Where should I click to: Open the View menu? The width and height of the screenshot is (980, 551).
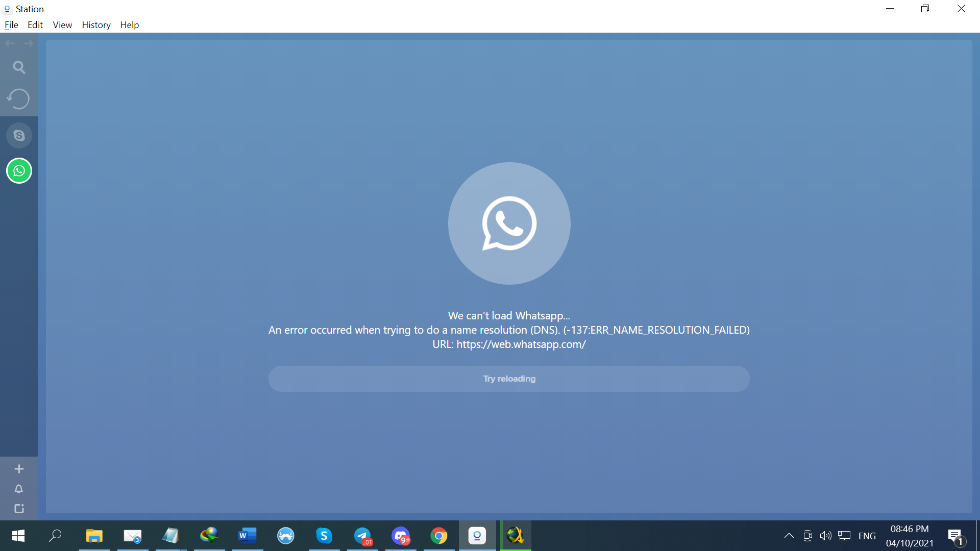[x=62, y=25]
